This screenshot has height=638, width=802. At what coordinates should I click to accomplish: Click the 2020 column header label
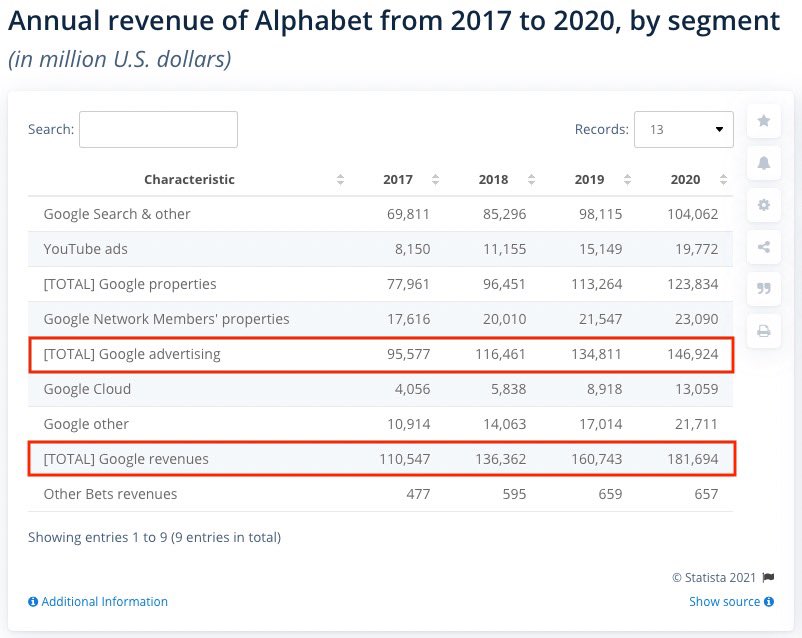(x=685, y=180)
